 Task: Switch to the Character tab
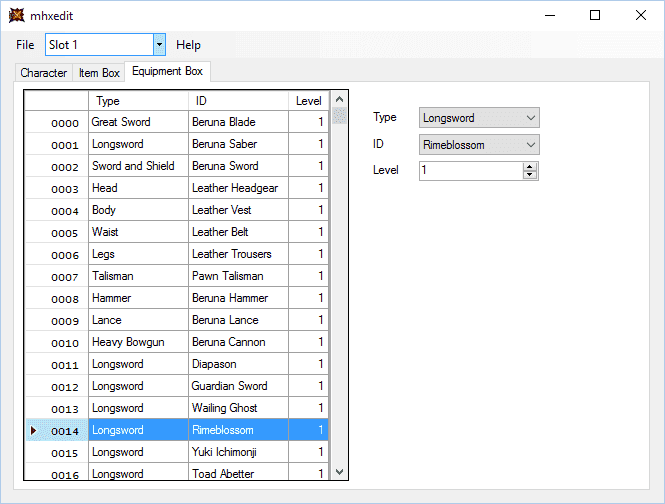[44, 73]
